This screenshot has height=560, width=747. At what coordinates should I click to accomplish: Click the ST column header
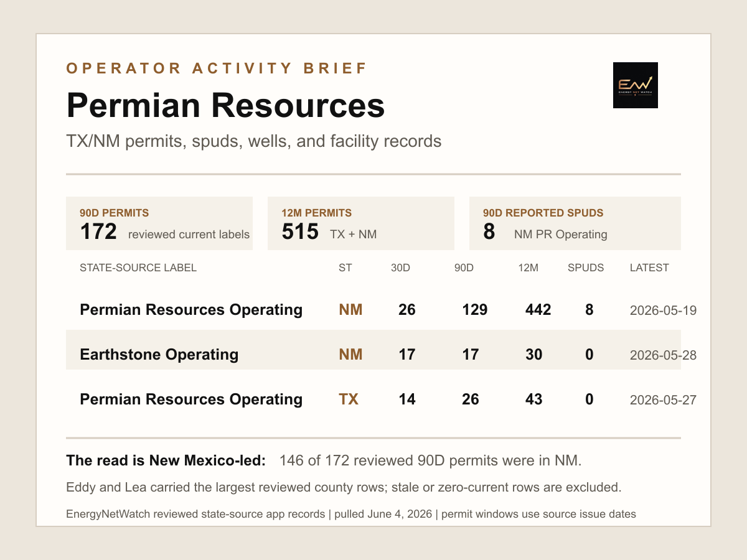345,268
